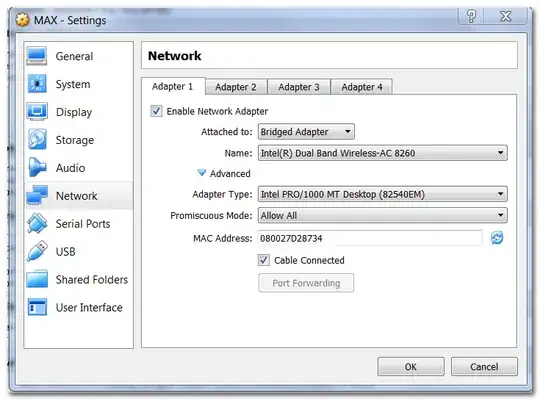The width and height of the screenshot is (540, 401).
Task: Click the General monitor icon in sidebar
Action: 37,56
